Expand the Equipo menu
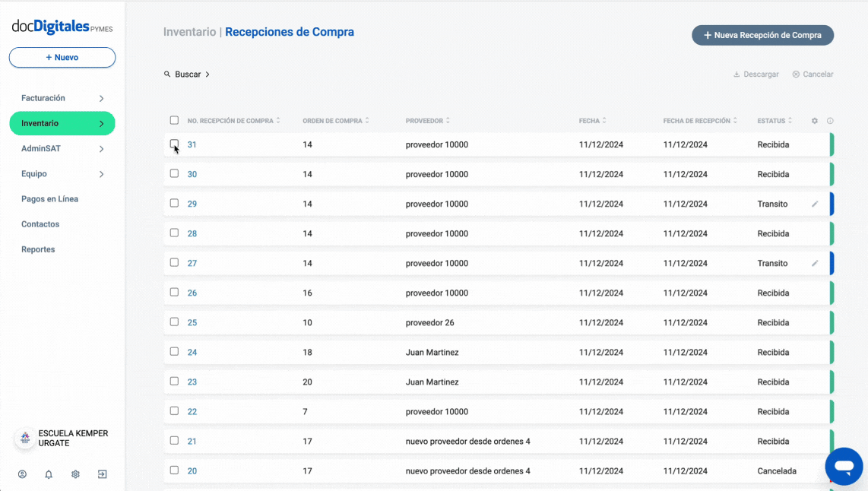Viewport: 868px width, 491px height. [x=62, y=174]
